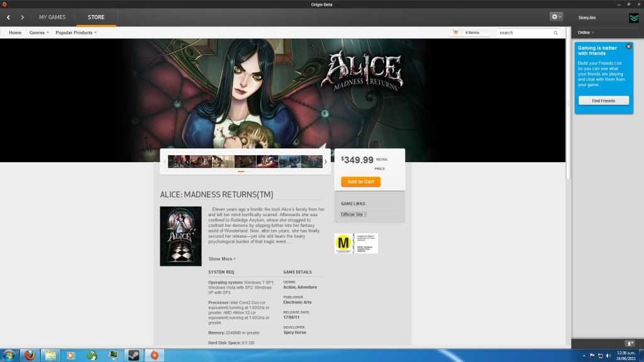Click the orange carousel page indicator
Screen dimensions: 644x362
click(x=241, y=172)
